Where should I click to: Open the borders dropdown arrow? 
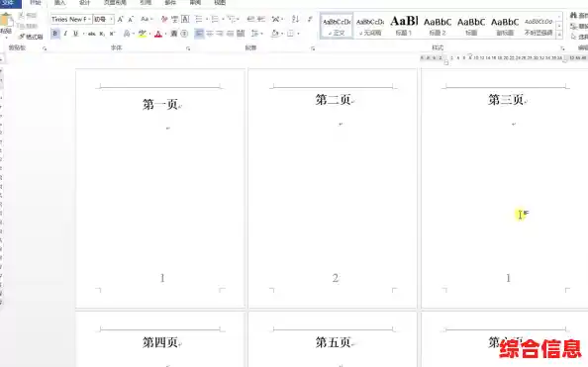(x=298, y=34)
